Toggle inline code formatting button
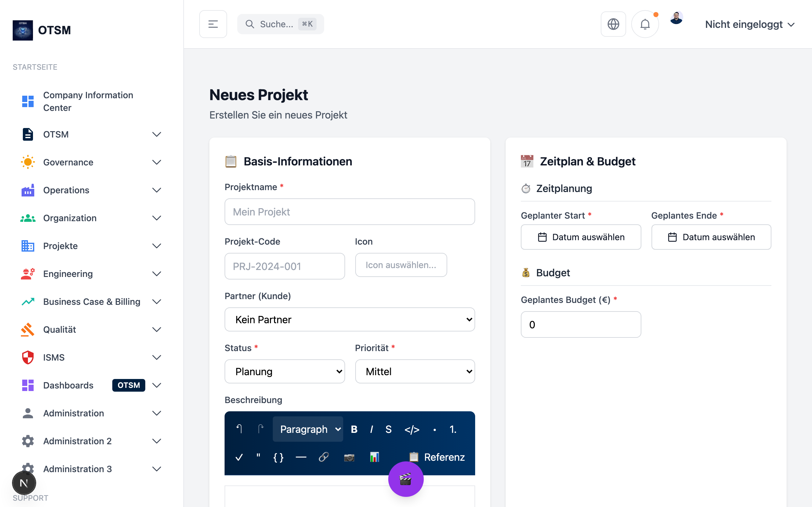The image size is (812, 507). [x=412, y=429]
